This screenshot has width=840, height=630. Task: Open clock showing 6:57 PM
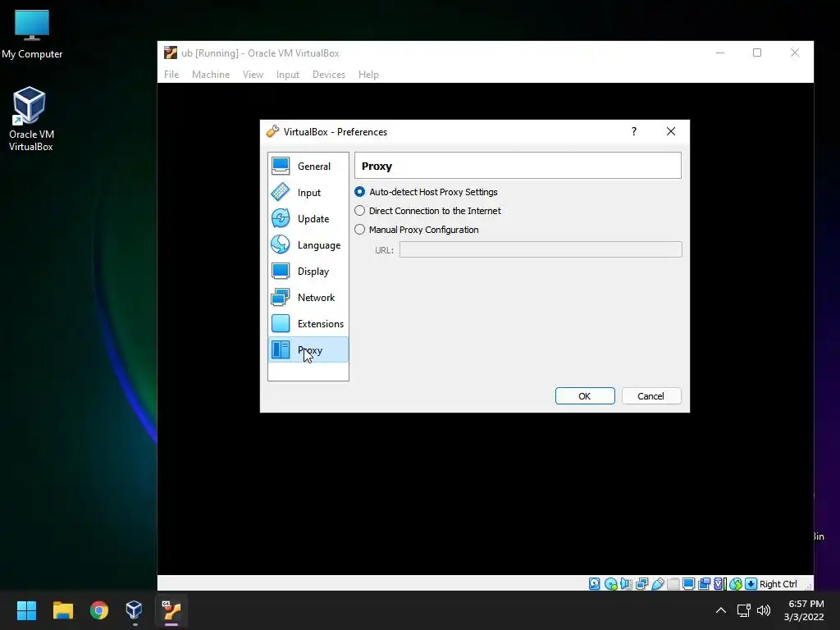[804, 610]
